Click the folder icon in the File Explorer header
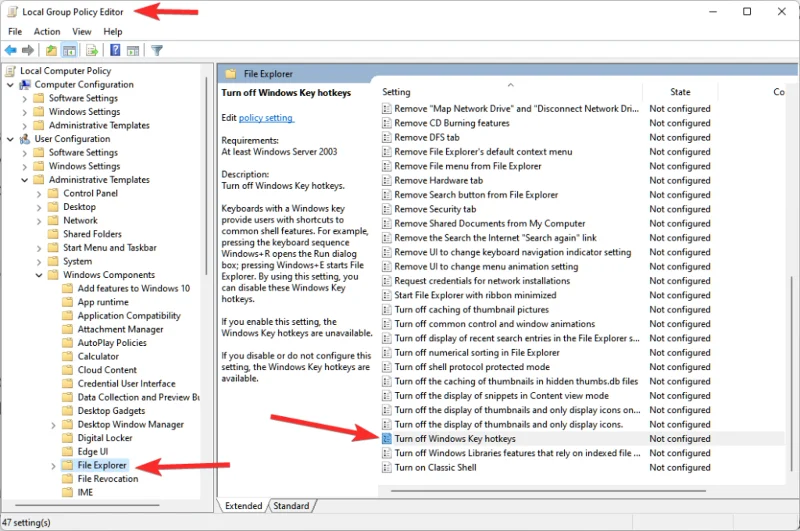Image resolution: width=800 pixels, height=531 pixels. (231, 74)
